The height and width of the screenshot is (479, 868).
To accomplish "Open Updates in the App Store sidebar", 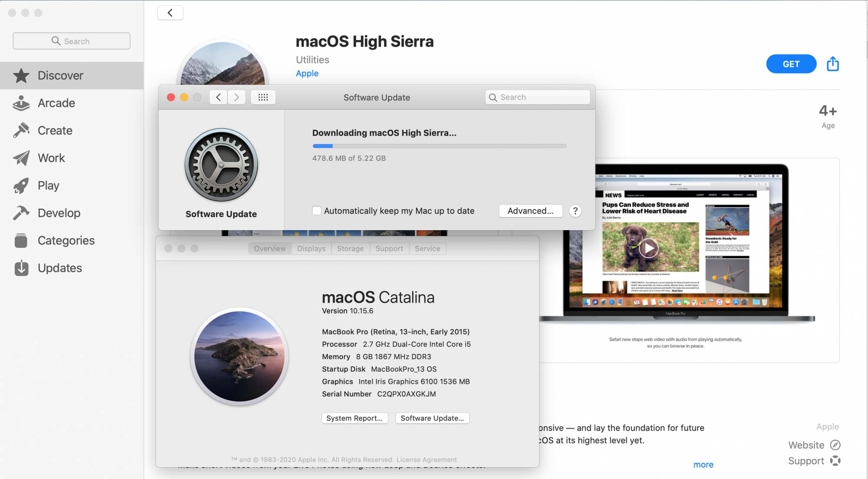I will pyautogui.click(x=59, y=268).
